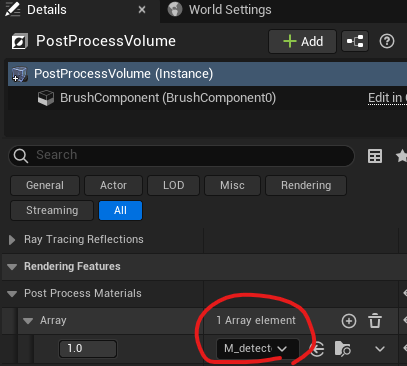Filter by General category
This screenshot has width=407, height=366.
point(45,185)
